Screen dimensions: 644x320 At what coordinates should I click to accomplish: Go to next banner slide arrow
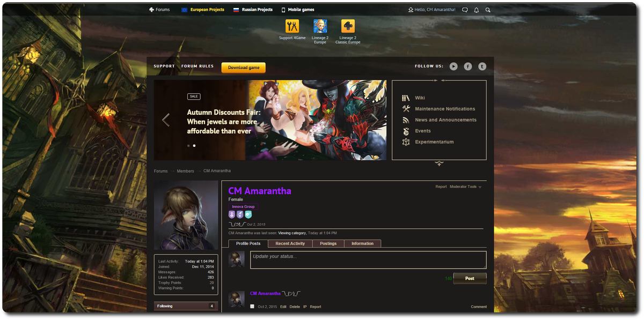click(x=375, y=119)
